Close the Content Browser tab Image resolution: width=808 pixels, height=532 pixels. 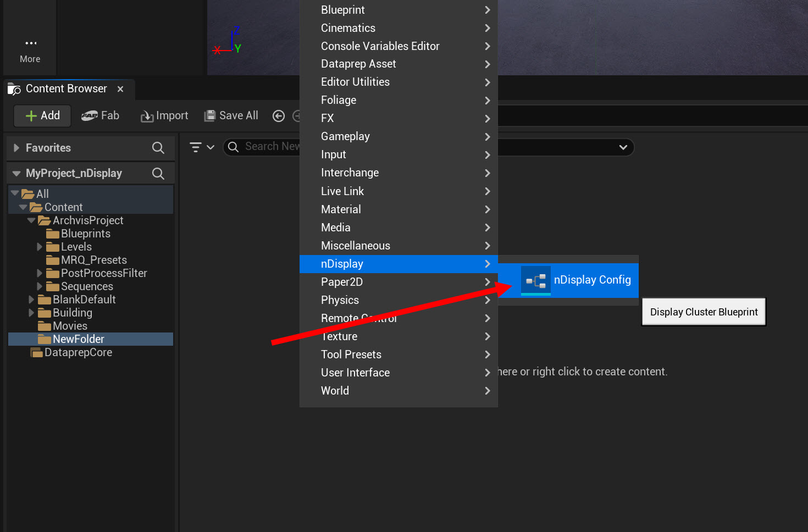[x=120, y=89]
